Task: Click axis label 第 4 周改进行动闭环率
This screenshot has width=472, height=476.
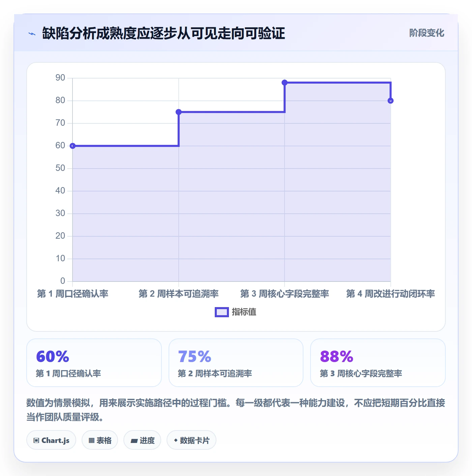Action: [x=390, y=294]
